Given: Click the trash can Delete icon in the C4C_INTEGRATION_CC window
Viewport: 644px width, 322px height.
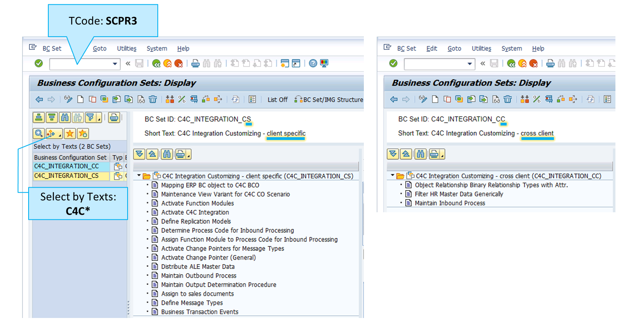Looking at the screenshot, I should [x=508, y=99].
